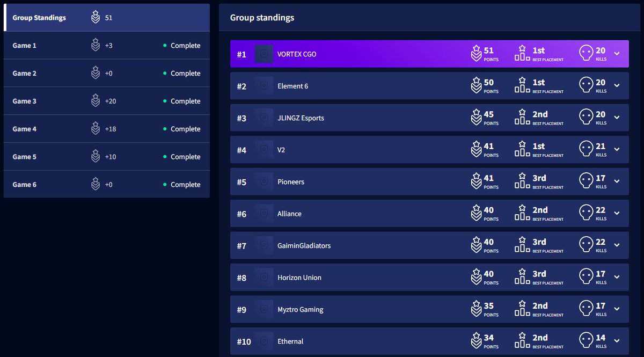This screenshot has width=644, height=357.
Task: Click the +18 points value for Game 4
Action: tap(111, 129)
